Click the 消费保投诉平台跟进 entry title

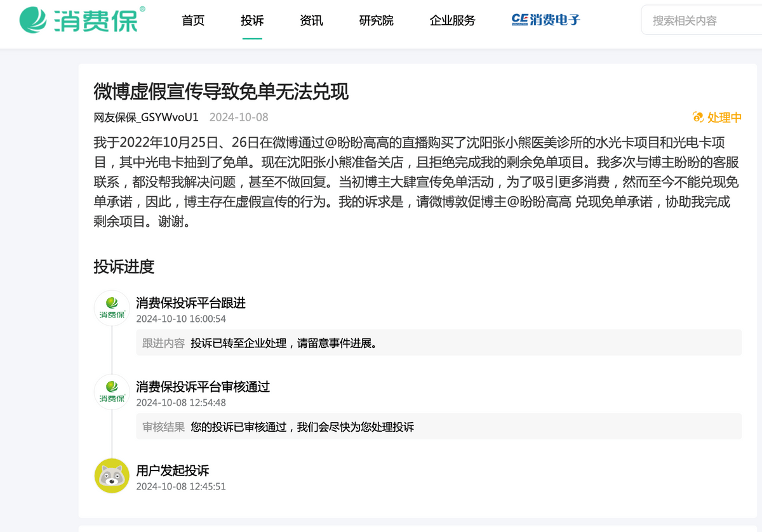point(190,303)
